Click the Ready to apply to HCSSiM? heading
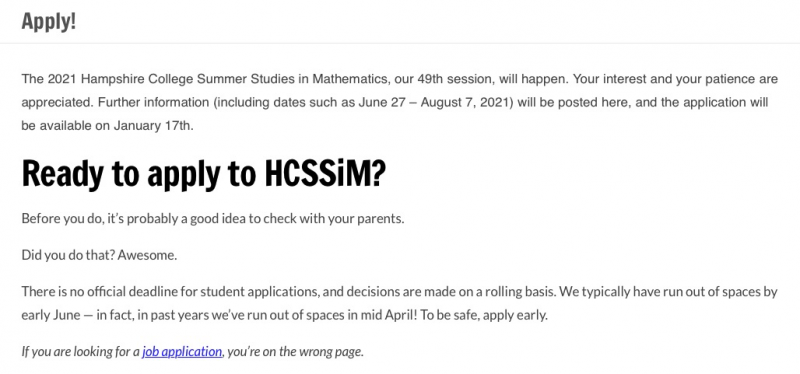This screenshot has height=374, width=800. pyautogui.click(x=204, y=173)
